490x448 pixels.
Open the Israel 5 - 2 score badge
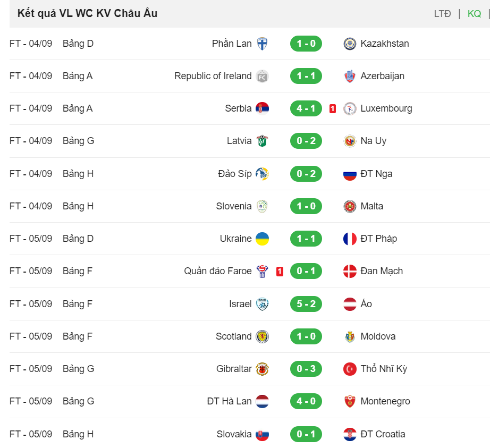[306, 304]
